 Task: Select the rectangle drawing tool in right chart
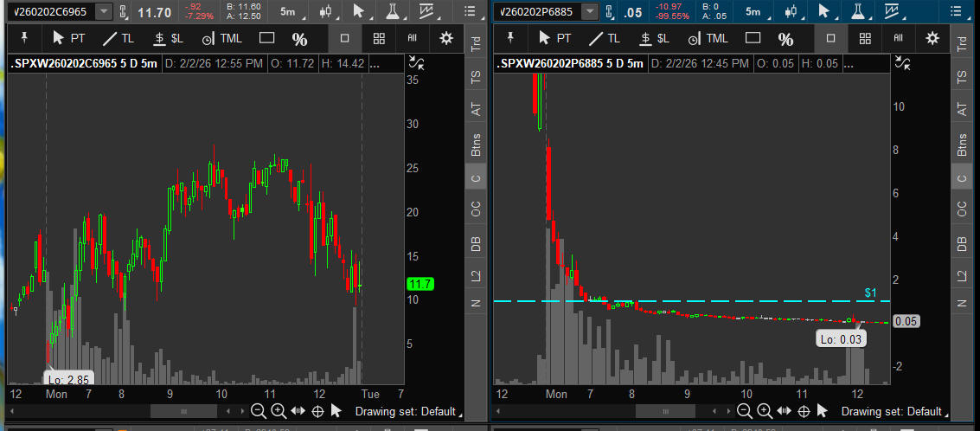(x=753, y=39)
